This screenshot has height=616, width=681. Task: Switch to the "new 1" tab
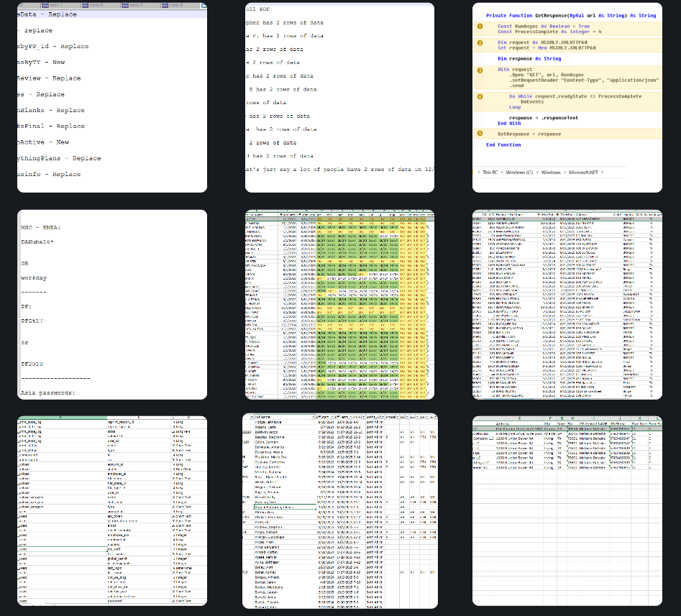(x=55, y=5)
